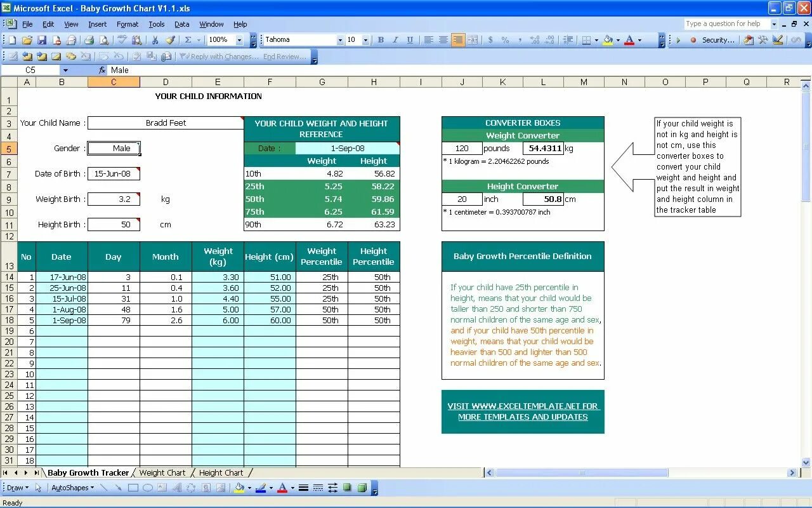Apply bold formatting with B button
812x508 pixels.
[x=381, y=40]
